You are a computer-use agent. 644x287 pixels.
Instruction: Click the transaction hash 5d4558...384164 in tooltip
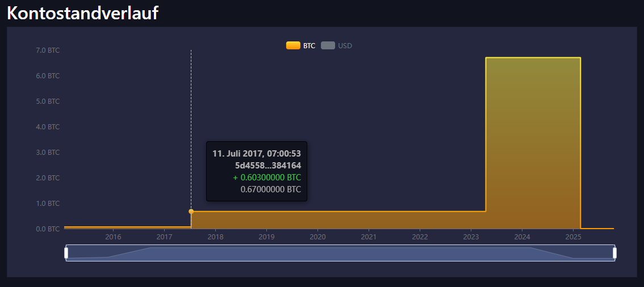pyautogui.click(x=267, y=166)
